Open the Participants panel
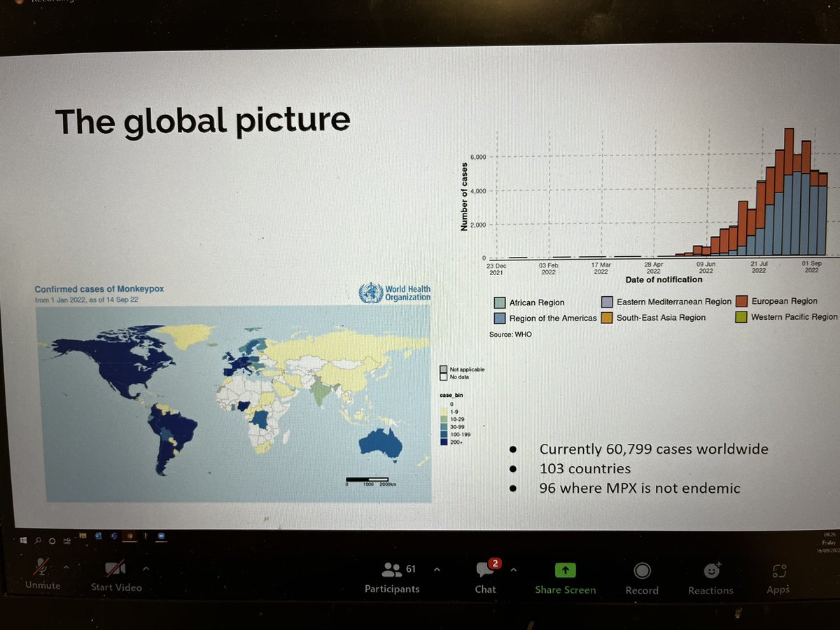This screenshot has width=840, height=630. pos(392,578)
